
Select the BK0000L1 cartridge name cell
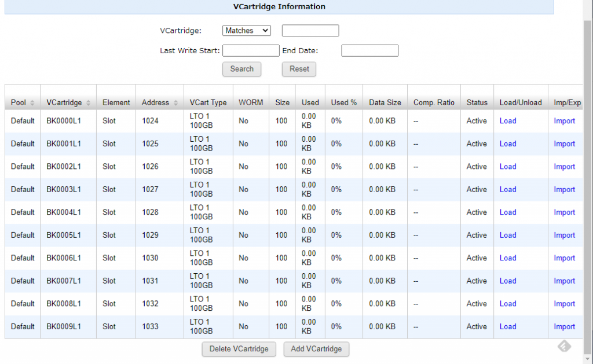[64, 121]
